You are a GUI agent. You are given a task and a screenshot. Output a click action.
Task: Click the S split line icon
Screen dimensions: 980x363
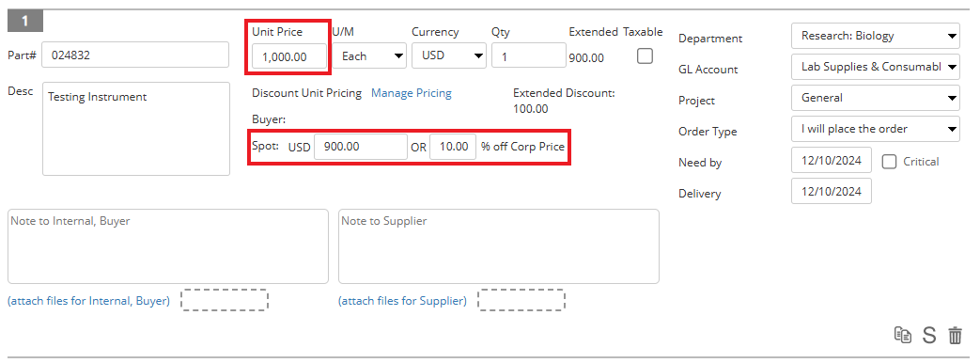tap(929, 335)
